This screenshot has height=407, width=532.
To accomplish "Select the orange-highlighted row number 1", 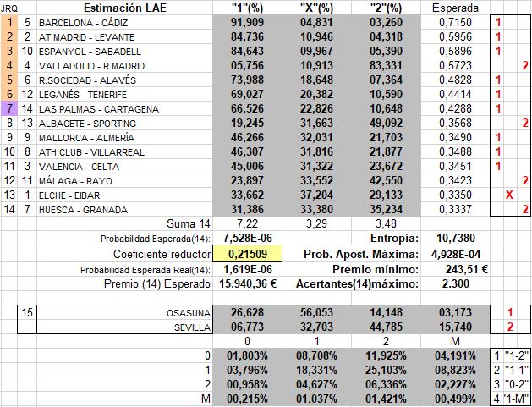I will (x=8, y=22).
